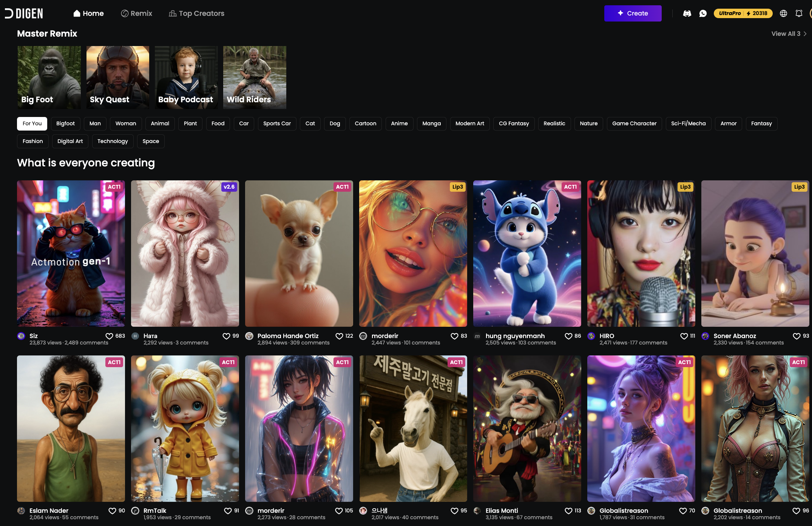Open the Discord icon link
812x526 pixels.
(687, 14)
